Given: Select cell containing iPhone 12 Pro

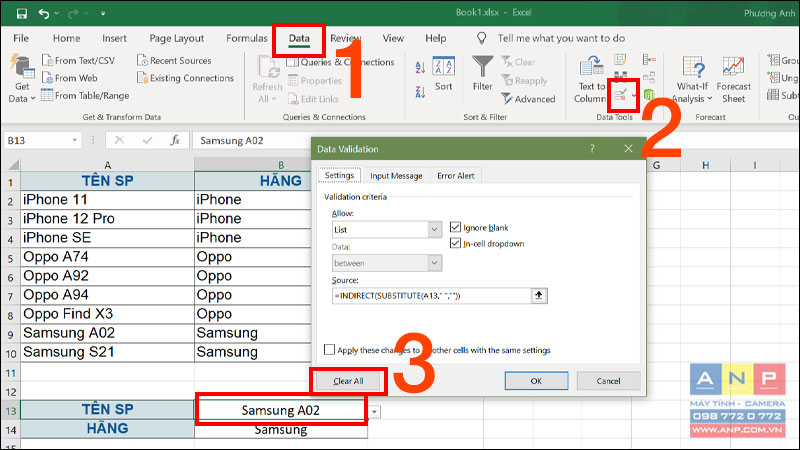Looking at the screenshot, I should (107, 218).
